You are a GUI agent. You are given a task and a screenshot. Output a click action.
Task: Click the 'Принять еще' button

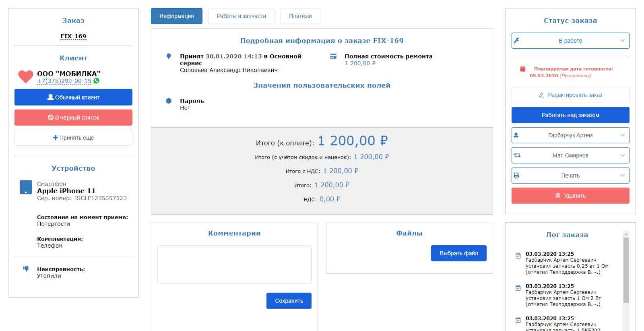73,138
